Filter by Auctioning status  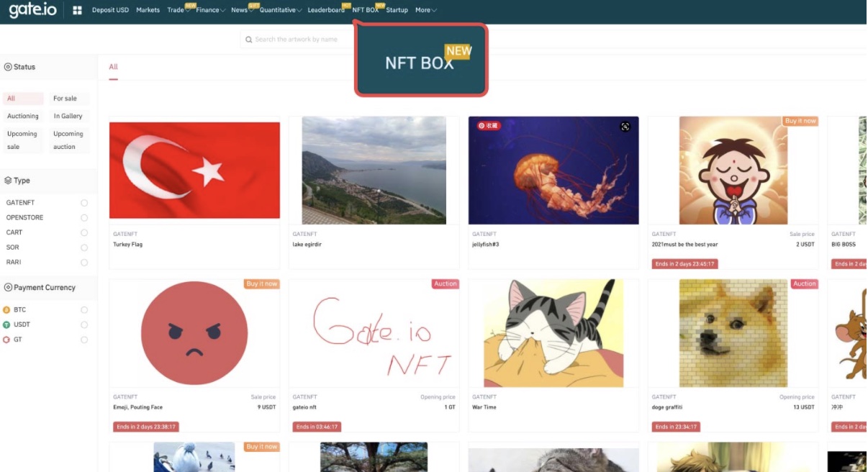coord(23,116)
